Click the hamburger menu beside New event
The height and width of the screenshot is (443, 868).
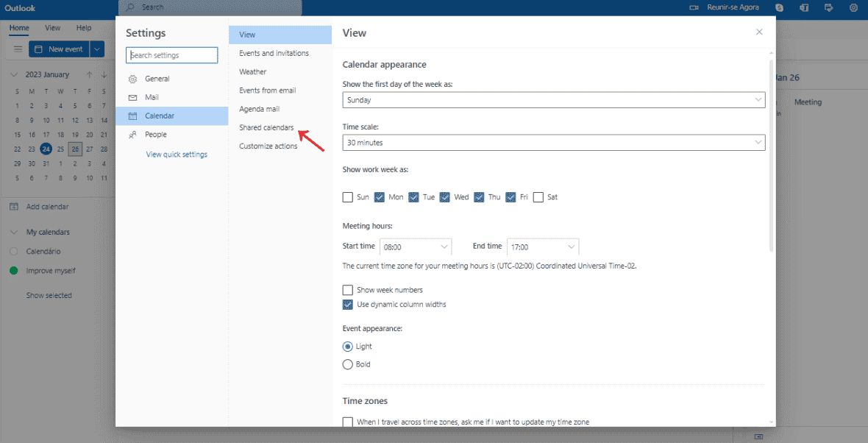[18, 49]
